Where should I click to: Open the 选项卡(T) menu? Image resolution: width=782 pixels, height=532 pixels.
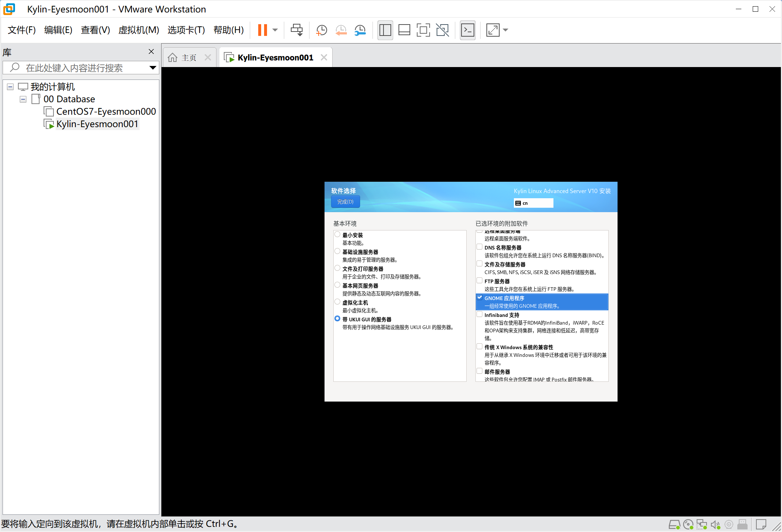pyautogui.click(x=186, y=30)
